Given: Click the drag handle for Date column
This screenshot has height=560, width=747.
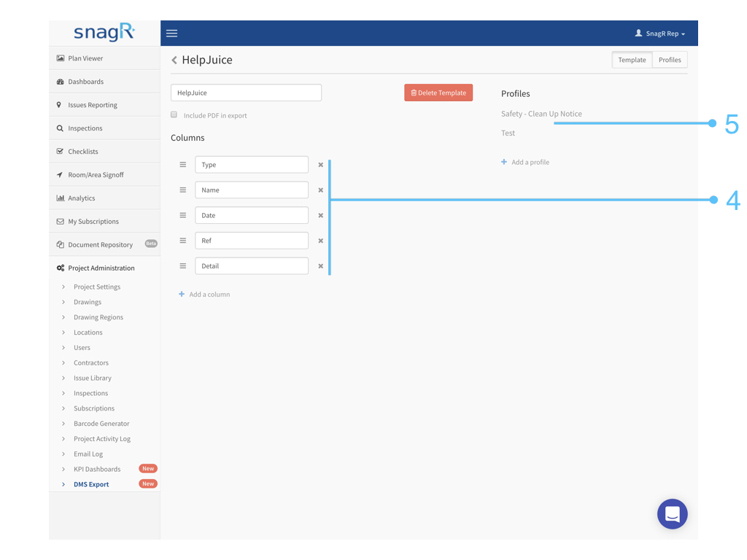Looking at the screenshot, I should [183, 215].
